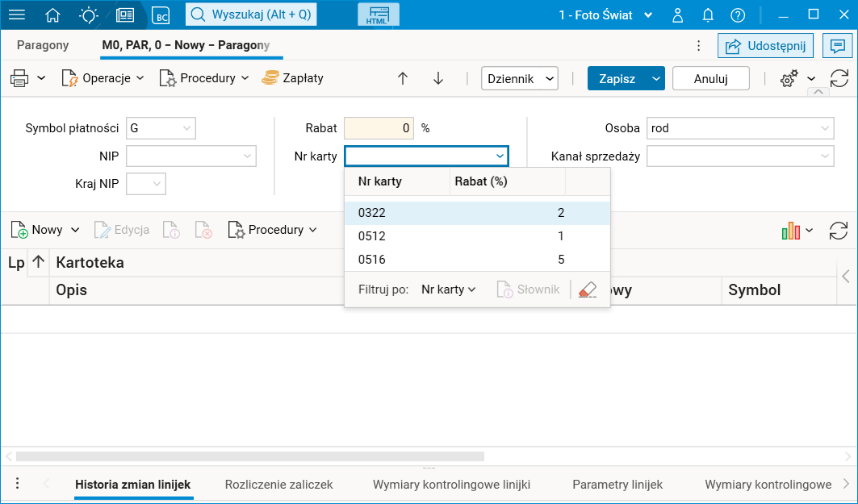The width and height of the screenshot is (858, 504).
Task: Open Wymiary kontrolingowe linijki tab
Action: [x=451, y=485]
